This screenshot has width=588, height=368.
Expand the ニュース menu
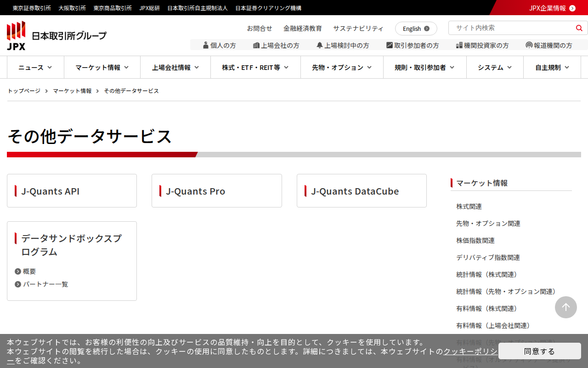pos(35,68)
